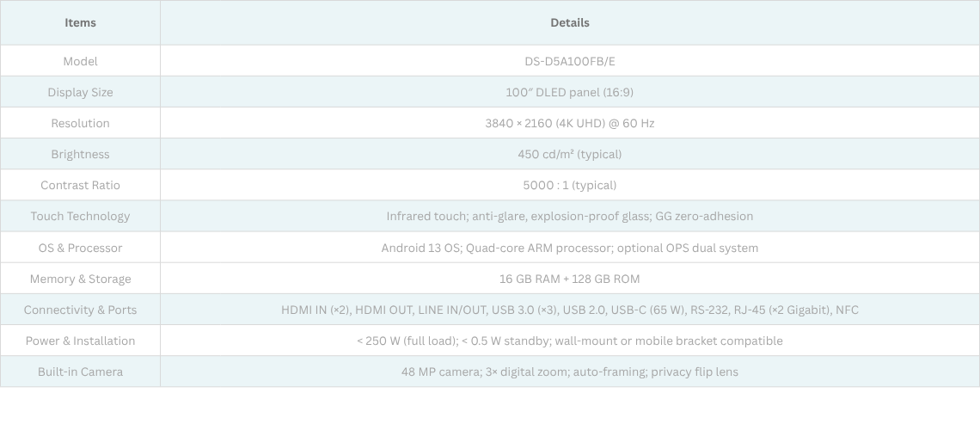
Task: Click the 48 MP camera details text
Action: point(569,372)
